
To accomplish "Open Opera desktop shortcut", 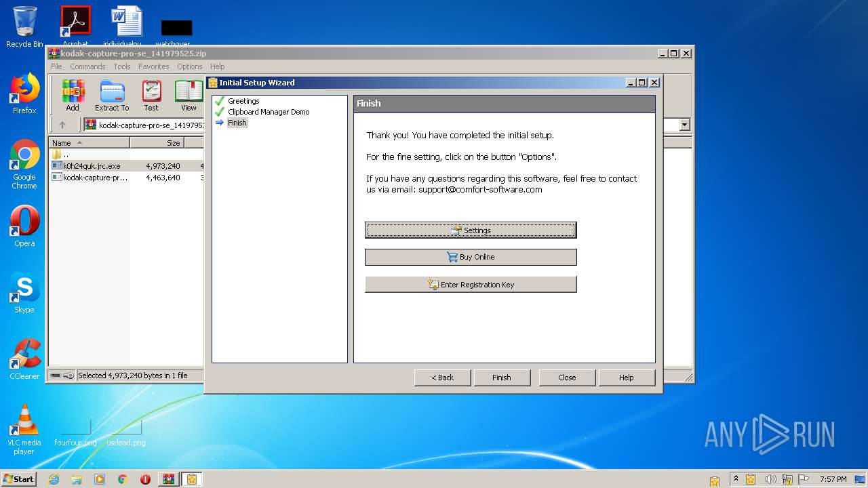I will (x=24, y=226).
